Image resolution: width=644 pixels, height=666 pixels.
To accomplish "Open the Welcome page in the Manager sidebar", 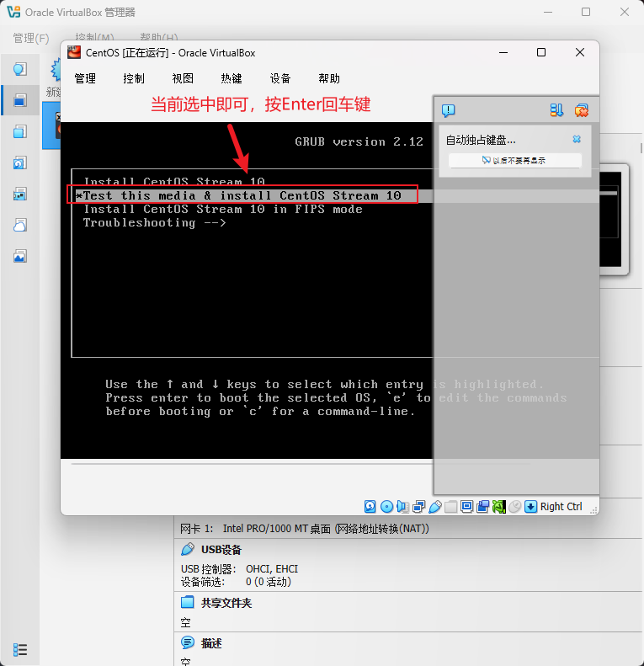I will [19, 69].
